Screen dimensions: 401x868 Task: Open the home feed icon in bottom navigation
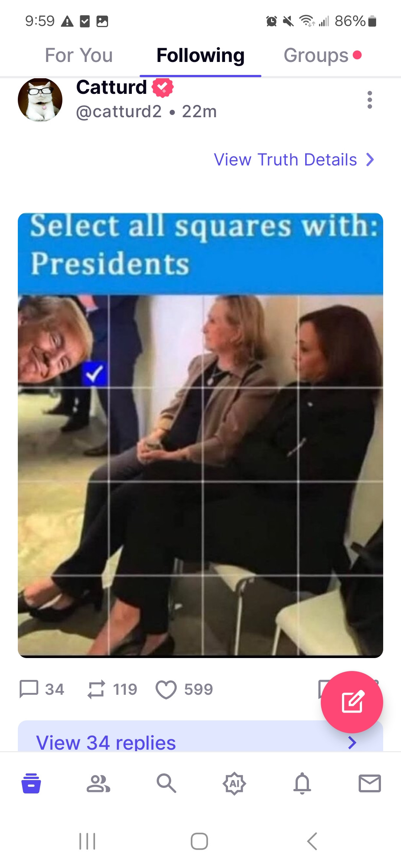(31, 783)
